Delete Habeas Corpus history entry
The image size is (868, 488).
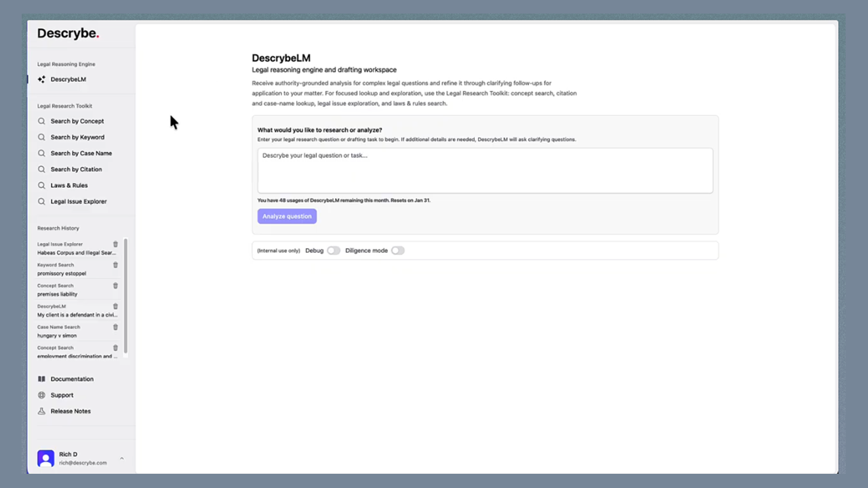[115, 244]
